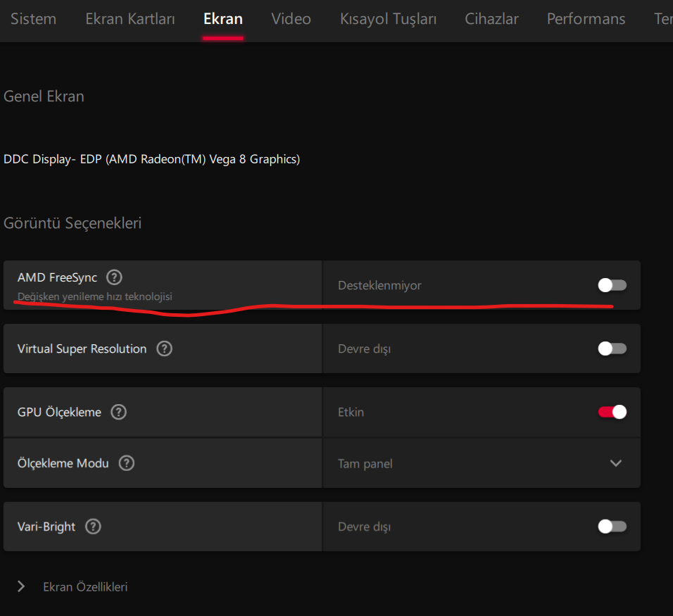Screen dimensions: 673x616
Task: Click the Genel Ekran heading
Action: [x=44, y=96]
